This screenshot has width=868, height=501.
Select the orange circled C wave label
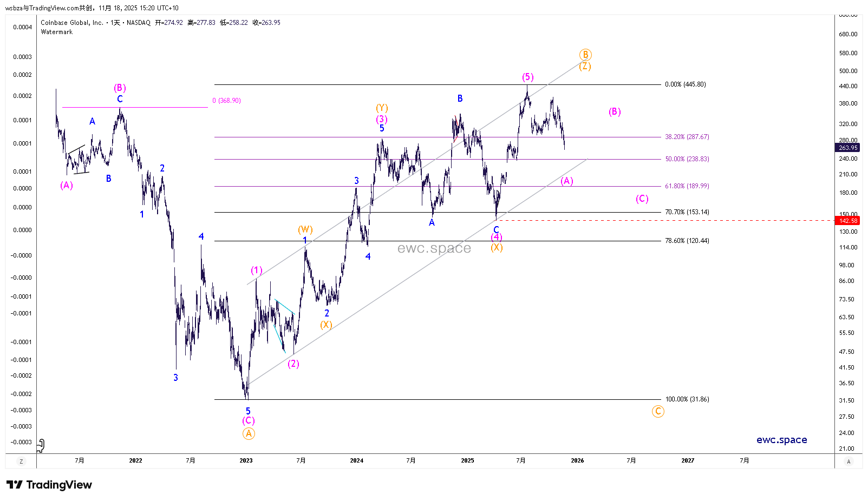[658, 411]
